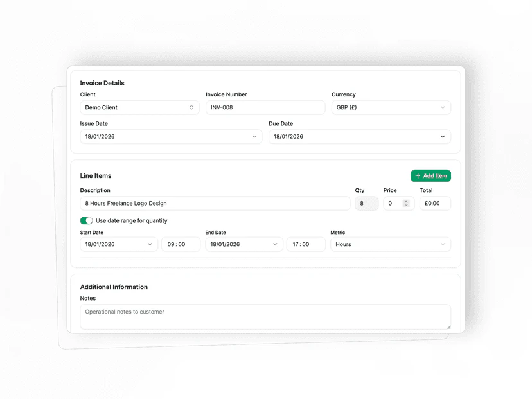Click the end time field showing 17:00

click(x=306, y=244)
